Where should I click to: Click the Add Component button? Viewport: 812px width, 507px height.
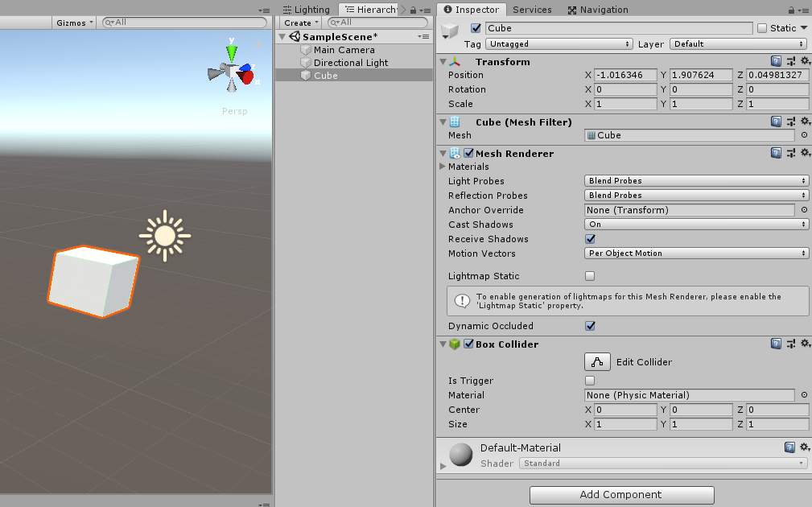(621, 495)
